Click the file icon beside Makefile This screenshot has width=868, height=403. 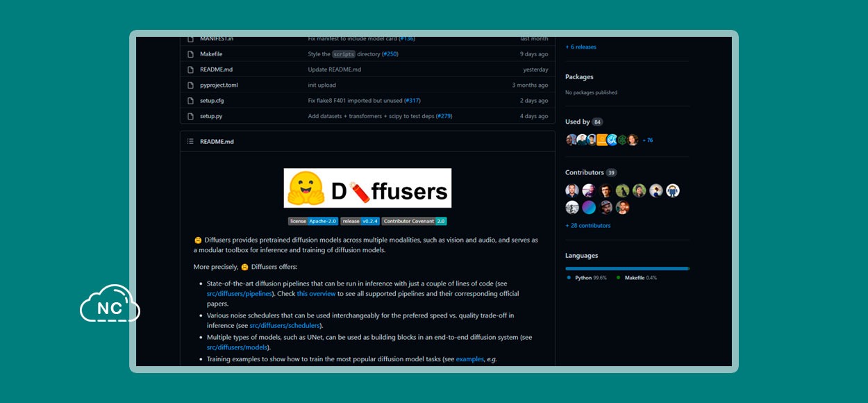(x=190, y=54)
